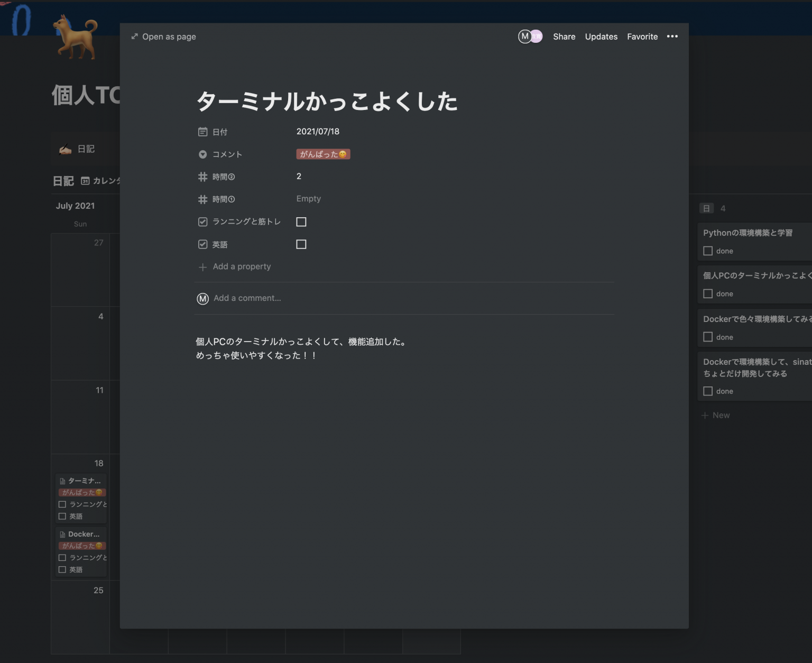Click the calendar icon beside 日付 property
The height and width of the screenshot is (663, 812).
[202, 131]
